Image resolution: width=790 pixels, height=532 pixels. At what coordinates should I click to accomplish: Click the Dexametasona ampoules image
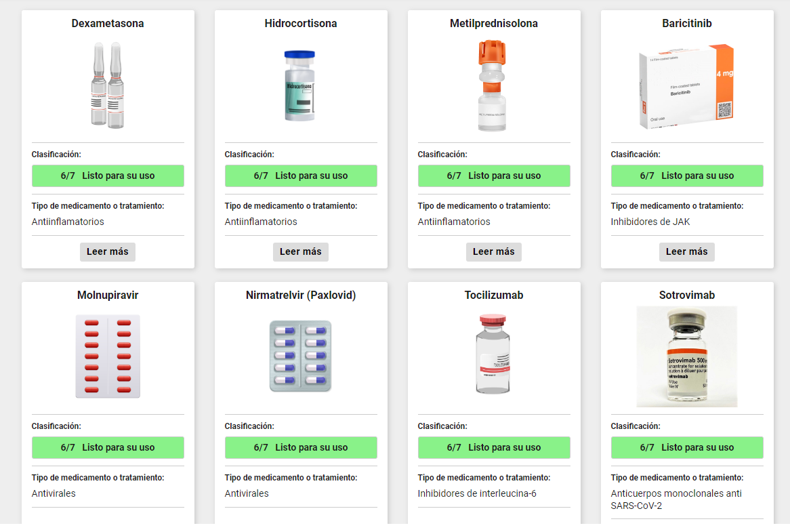(x=107, y=85)
